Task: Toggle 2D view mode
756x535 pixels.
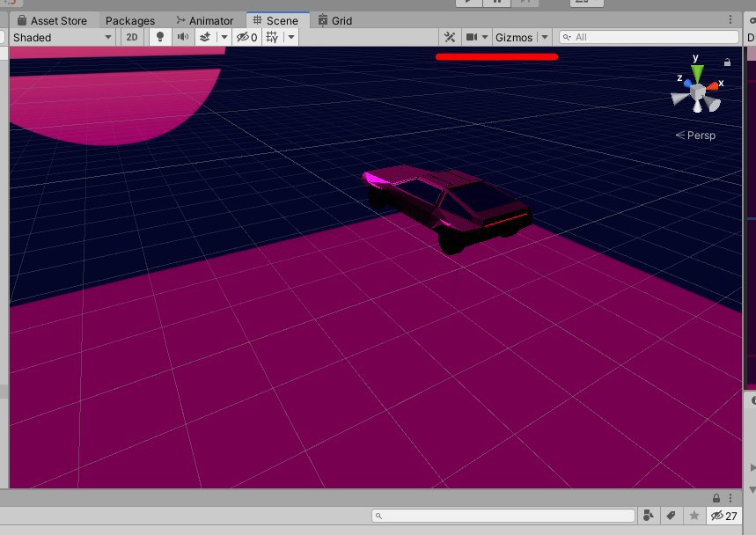Action: (132, 37)
